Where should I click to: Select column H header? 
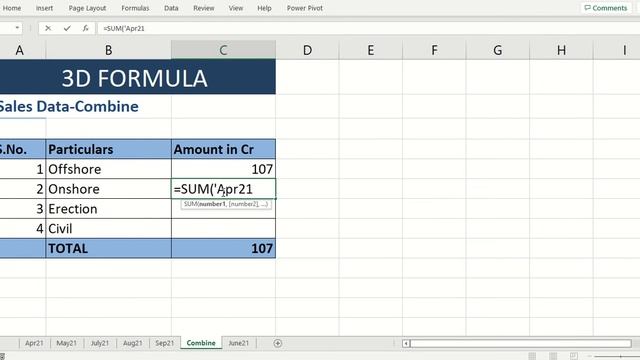pos(561,50)
